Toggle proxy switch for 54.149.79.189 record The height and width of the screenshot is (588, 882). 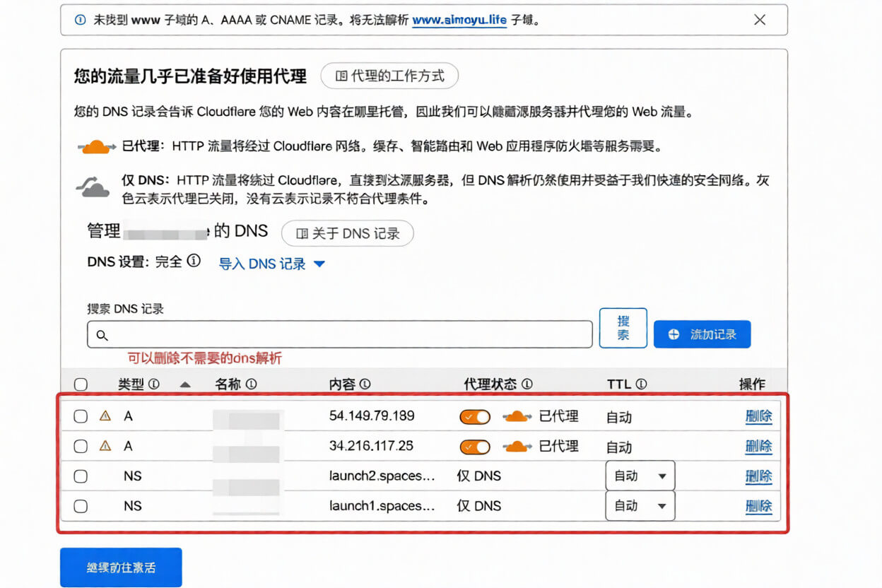point(475,417)
